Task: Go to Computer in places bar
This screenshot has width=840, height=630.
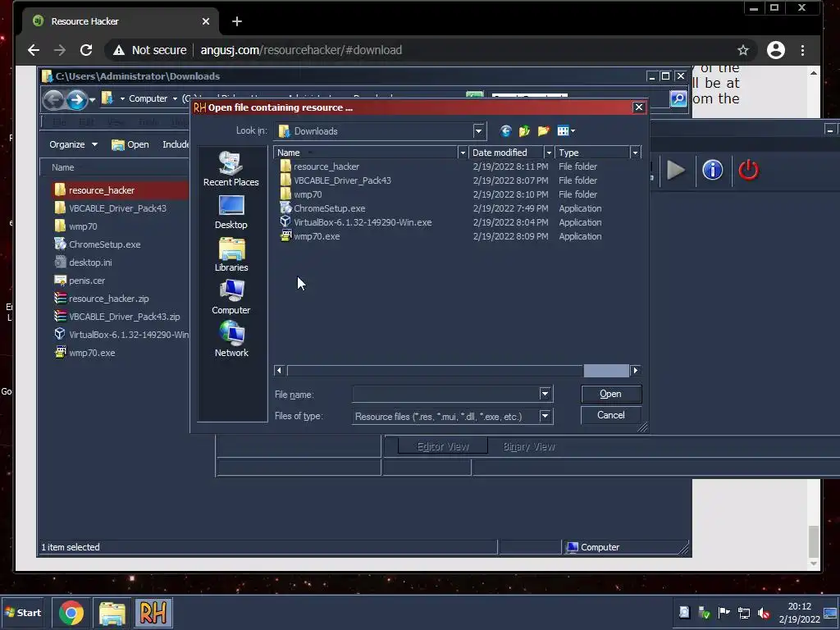Action: (231, 297)
